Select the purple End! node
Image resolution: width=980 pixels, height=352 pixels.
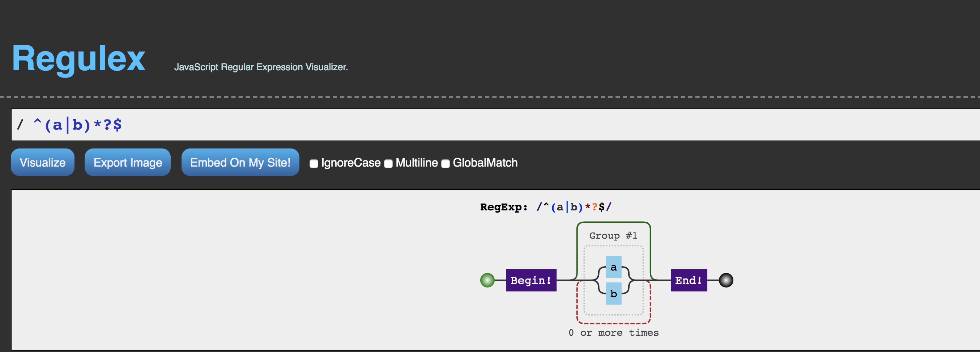click(x=689, y=280)
